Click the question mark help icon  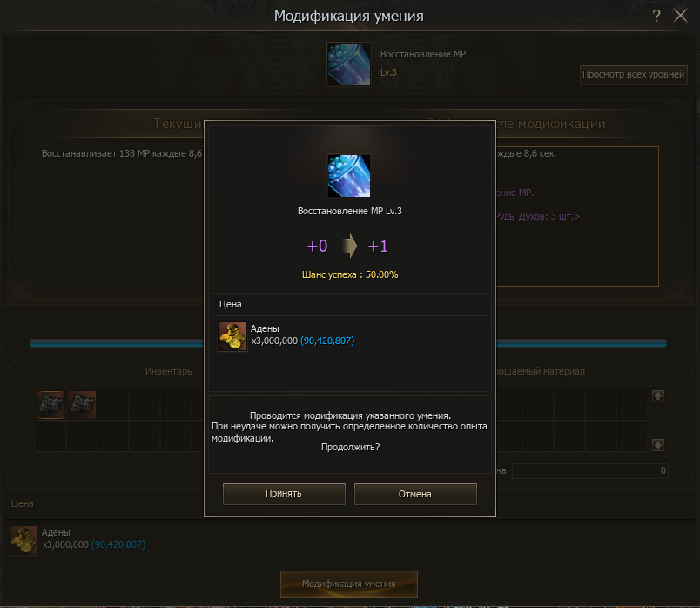(x=656, y=16)
